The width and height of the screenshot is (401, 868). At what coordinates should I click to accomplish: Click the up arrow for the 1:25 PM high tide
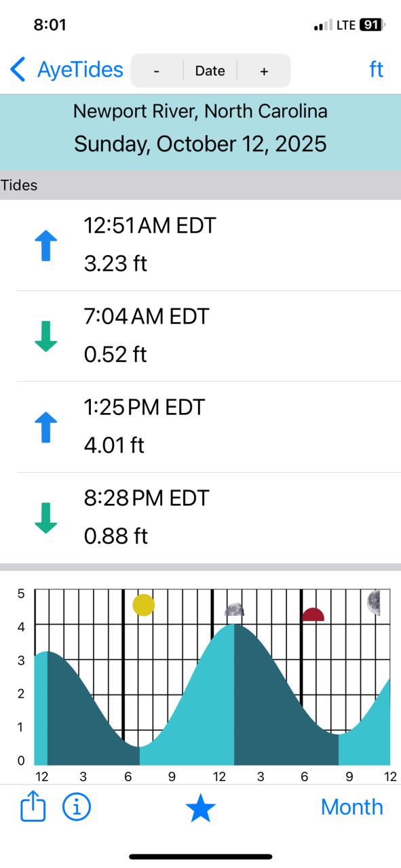pyautogui.click(x=45, y=427)
